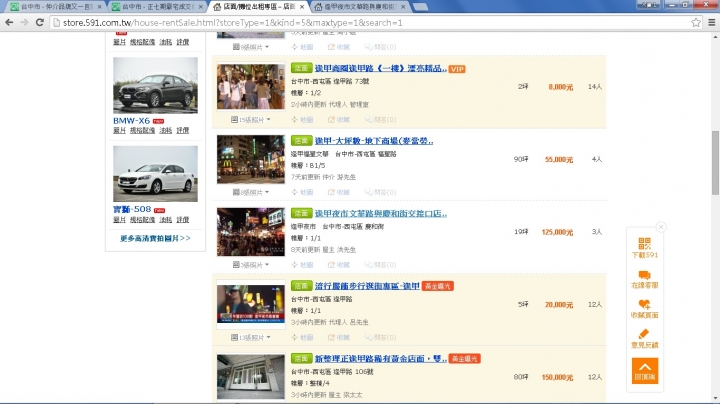Click the crowded night market thumbnail

[x=251, y=232]
